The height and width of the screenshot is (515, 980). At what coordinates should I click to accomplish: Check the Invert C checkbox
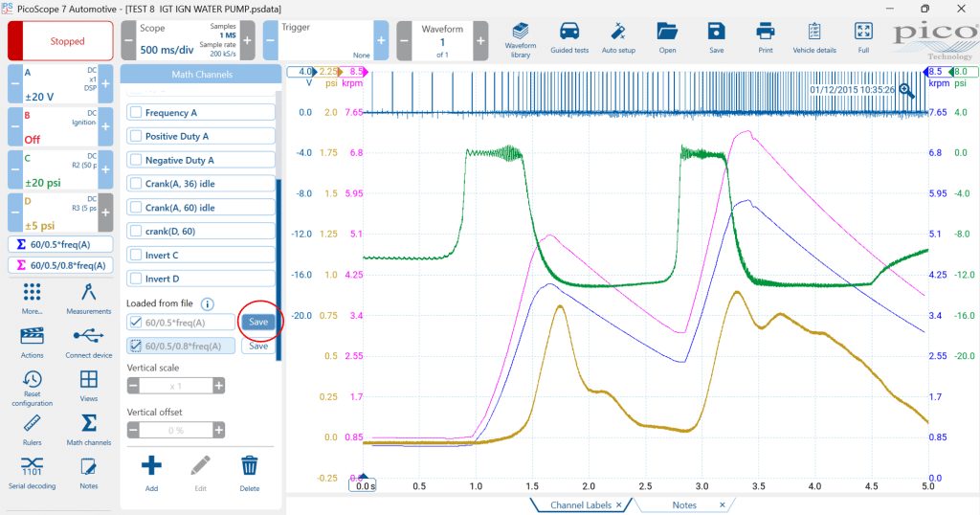point(136,255)
